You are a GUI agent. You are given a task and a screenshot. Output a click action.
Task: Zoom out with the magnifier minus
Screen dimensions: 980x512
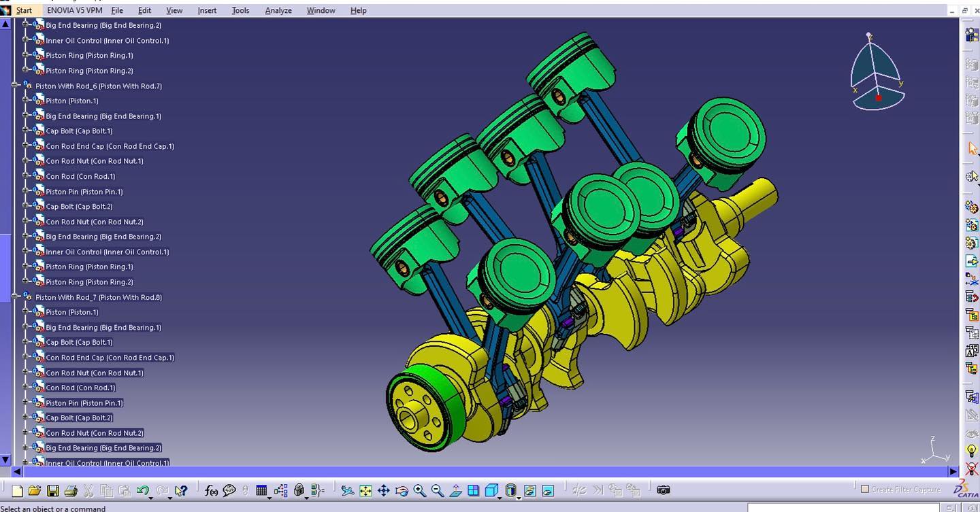coord(437,490)
